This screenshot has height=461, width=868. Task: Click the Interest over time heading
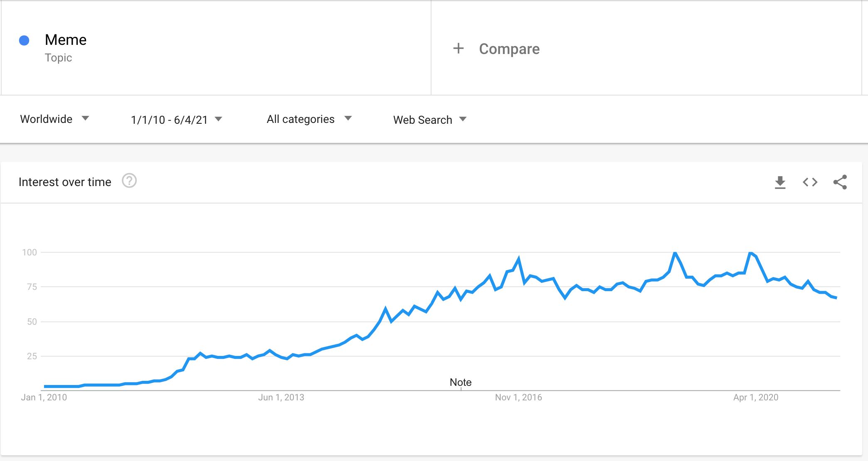coord(65,182)
